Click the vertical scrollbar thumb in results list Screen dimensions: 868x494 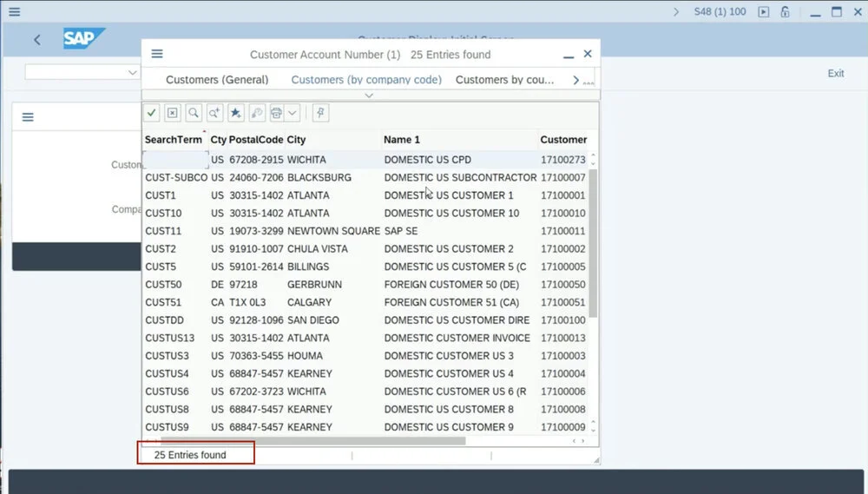tap(593, 244)
